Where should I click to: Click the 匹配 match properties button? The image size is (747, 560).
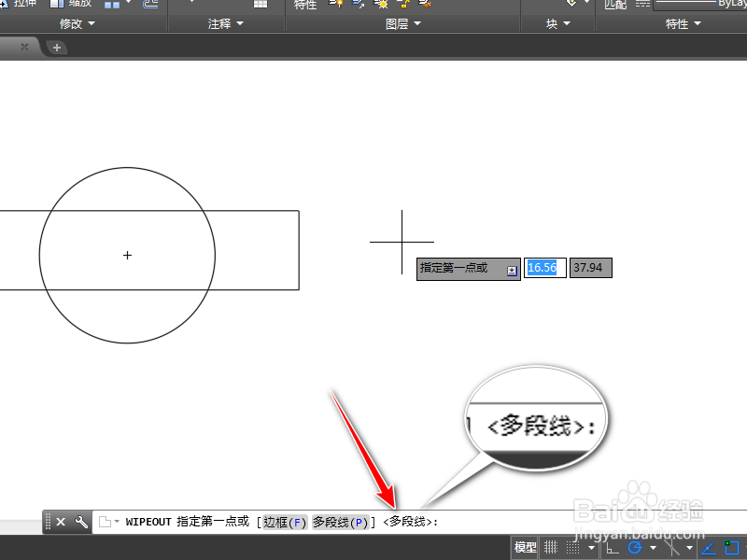[x=615, y=5]
